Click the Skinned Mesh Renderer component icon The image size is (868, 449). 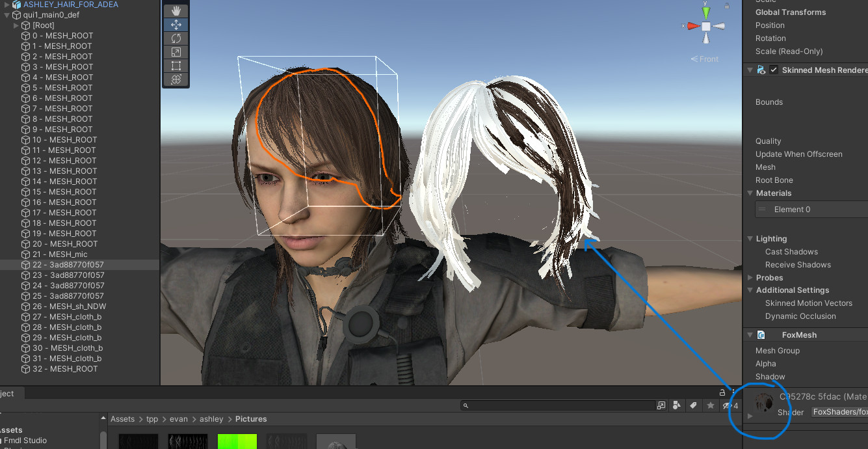coord(761,70)
